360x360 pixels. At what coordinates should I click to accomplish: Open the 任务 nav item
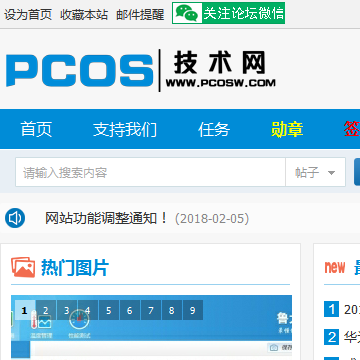214,129
